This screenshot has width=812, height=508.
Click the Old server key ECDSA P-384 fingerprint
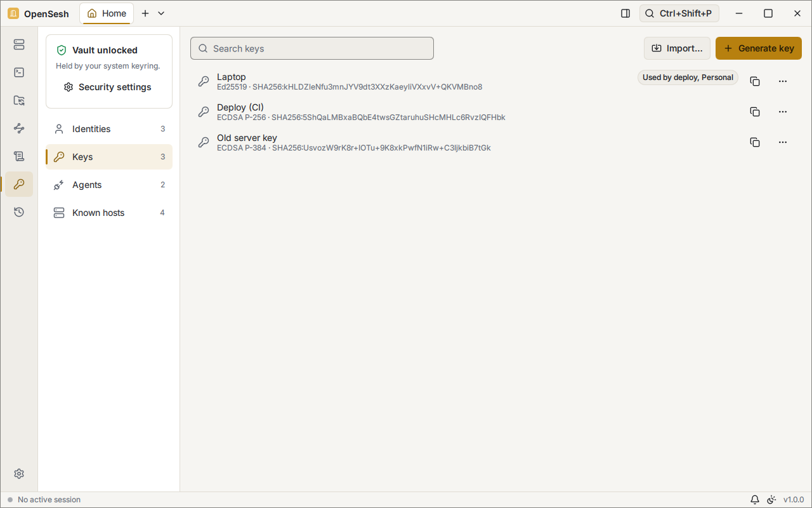[x=354, y=148]
